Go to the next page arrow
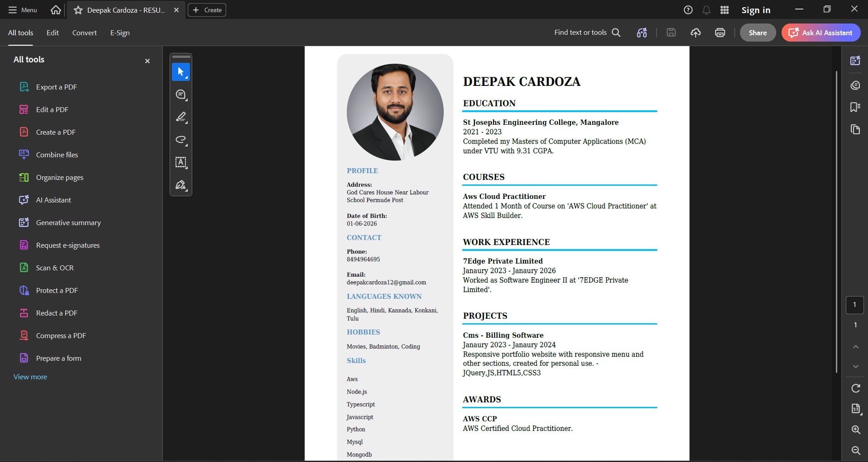The width and height of the screenshot is (868, 462). pos(856,366)
